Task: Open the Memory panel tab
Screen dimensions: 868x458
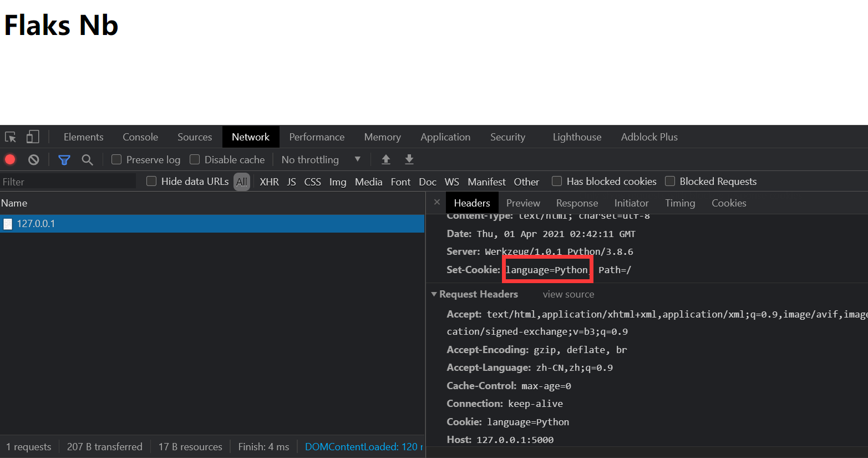Action: coord(382,137)
